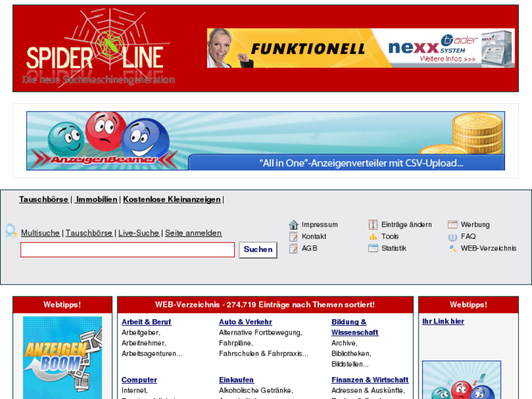
Task: Open the Computer category
Action: 139,380
